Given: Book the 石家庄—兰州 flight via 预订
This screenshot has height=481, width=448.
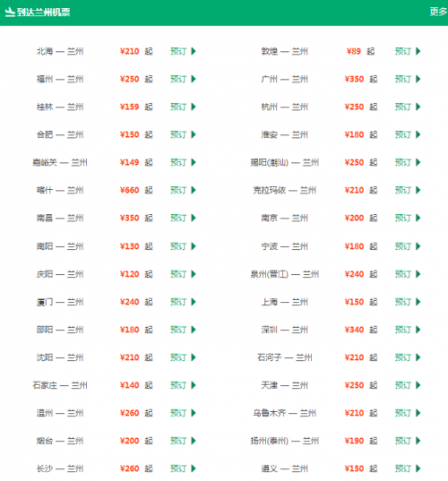Looking at the screenshot, I should pos(178,385).
